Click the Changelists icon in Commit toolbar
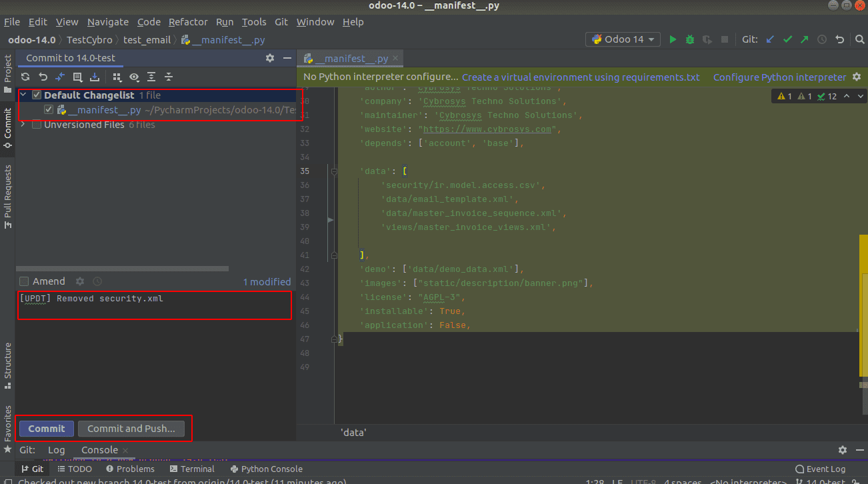This screenshot has width=868, height=484. click(x=77, y=77)
